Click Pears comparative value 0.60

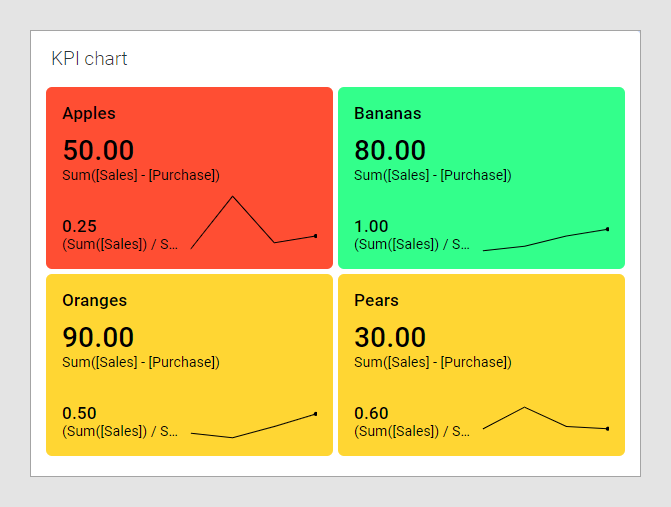(x=371, y=413)
